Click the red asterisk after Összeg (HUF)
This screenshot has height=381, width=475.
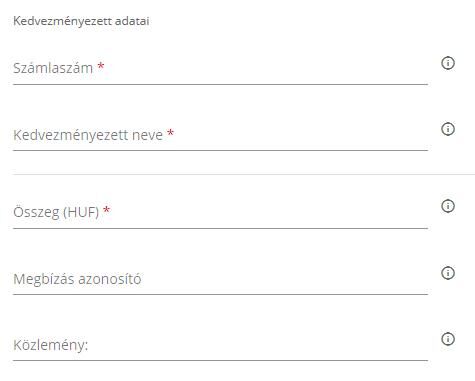coord(106,210)
